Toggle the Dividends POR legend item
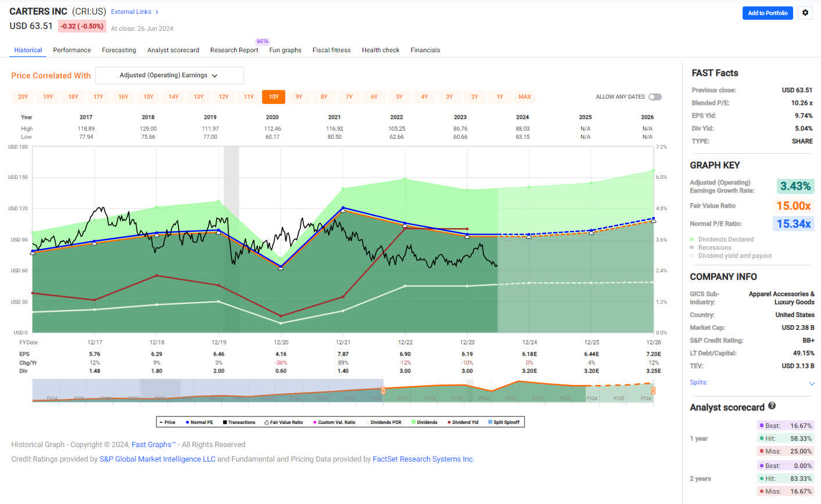The height and width of the screenshot is (504, 821). click(383, 422)
